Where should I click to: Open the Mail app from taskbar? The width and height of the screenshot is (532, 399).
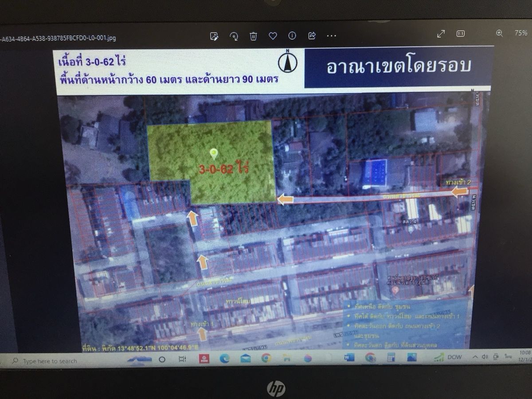tap(246, 358)
